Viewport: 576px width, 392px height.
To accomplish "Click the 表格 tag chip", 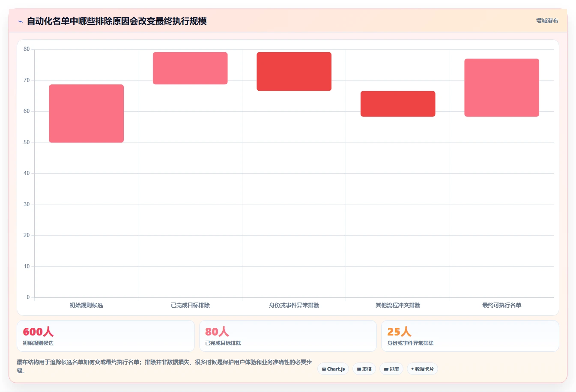I will (364, 369).
